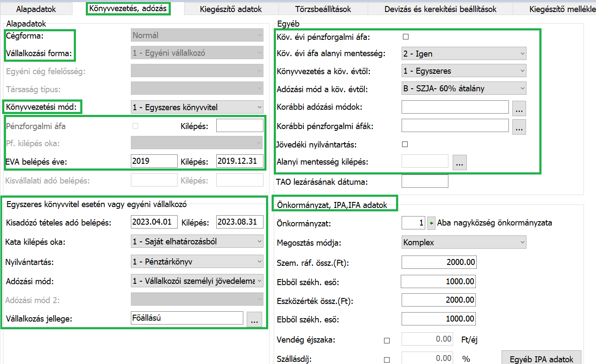The height and width of the screenshot is (364, 596).
Task: Open the Nyilvántartás dropdown
Action: 197,261
